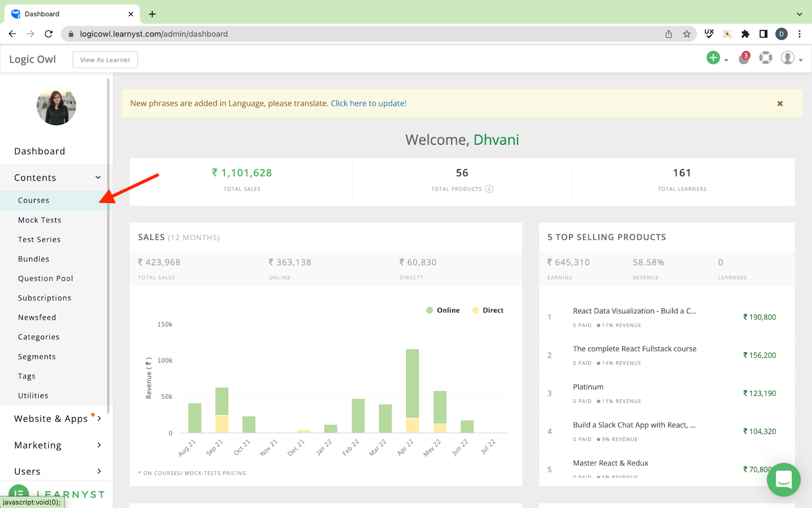Click the browser address bar URL
This screenshot has height=508, width=812.
(x=154, y=34)
